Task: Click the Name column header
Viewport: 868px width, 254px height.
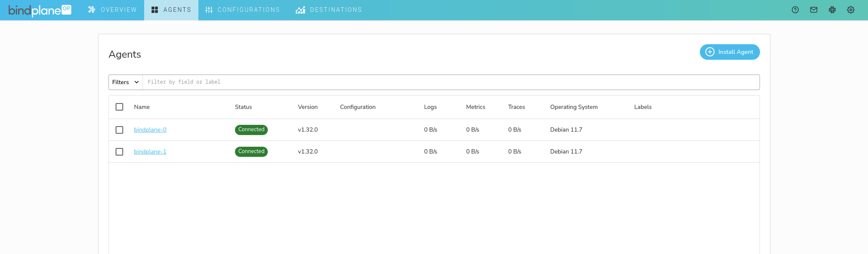Action: pyautogui.click(x=142, y=107)
